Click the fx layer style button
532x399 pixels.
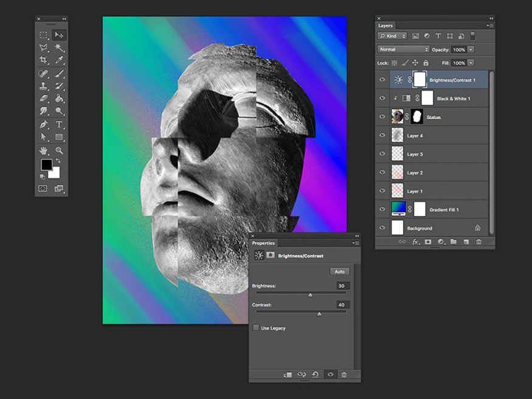[x=415, y=242]
